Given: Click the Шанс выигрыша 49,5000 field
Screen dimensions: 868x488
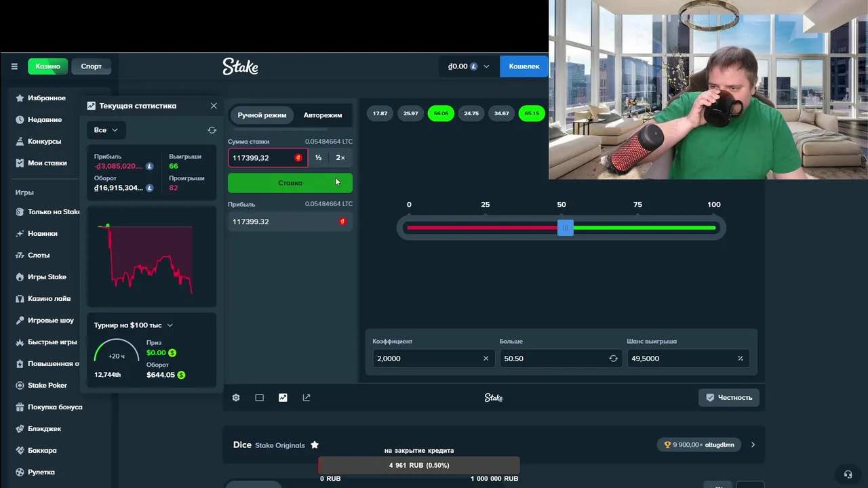Looking at the screenshot, I should click(x=687, y=359).
